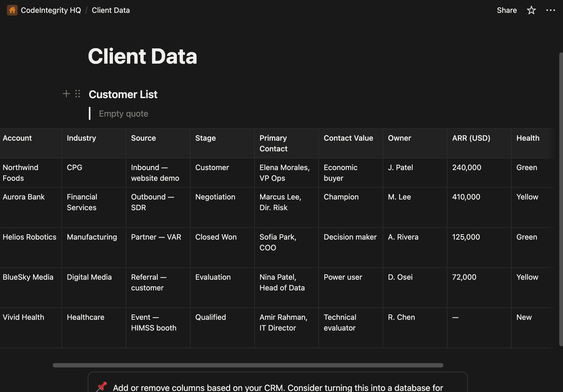This screenshot has width=563, height=392.
Task: Click the Client Data page title
Action: 142,56
